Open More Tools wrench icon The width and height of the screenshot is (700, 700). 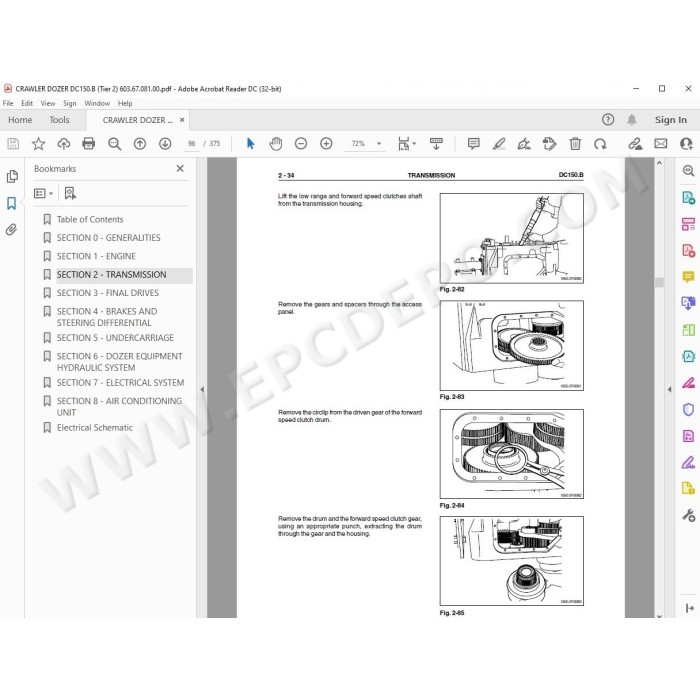[688, 516]
